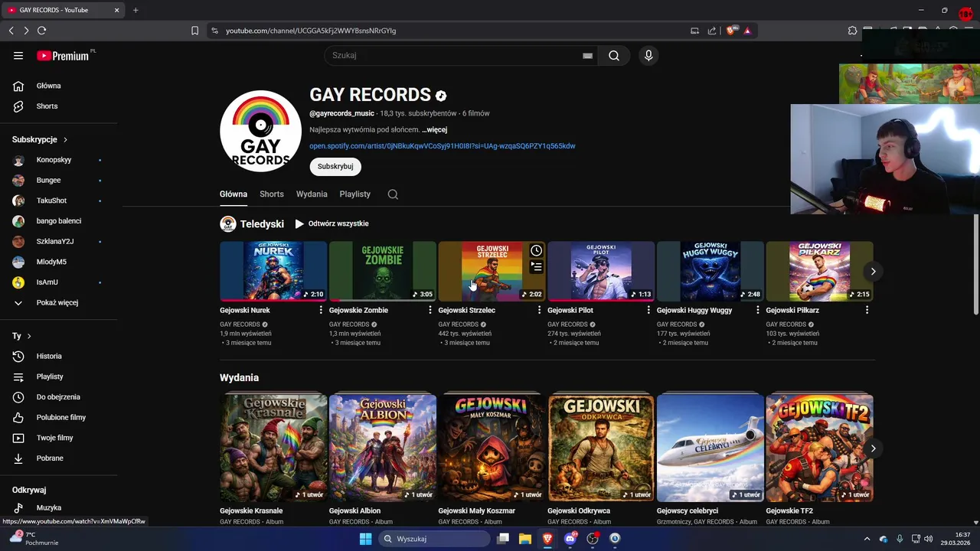Open Gejowskie Krasnale album cover
Screen dimensions: 980x551
point(273,448)
